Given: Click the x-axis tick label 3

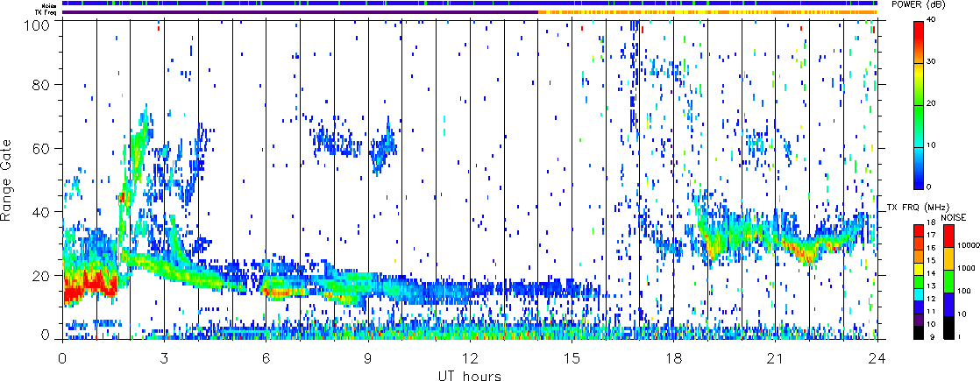Looking at the screenshot, I should point(165,360).
